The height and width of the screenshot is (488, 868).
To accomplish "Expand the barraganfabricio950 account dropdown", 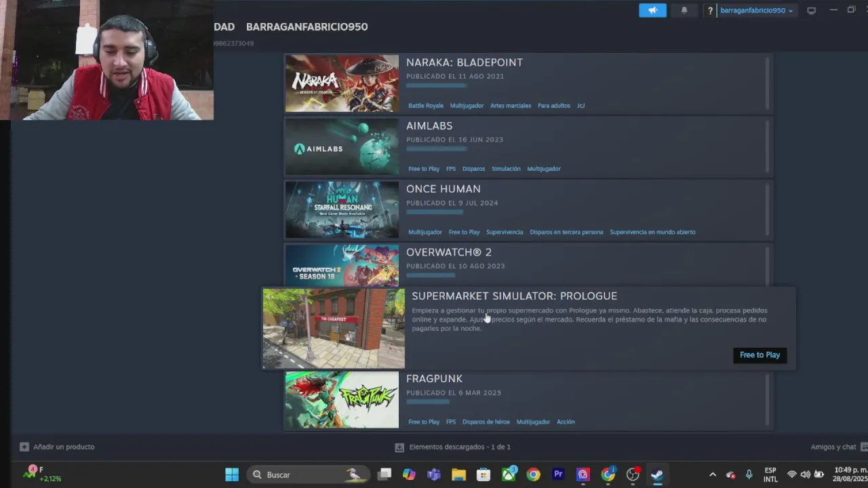I will (756, 11).
